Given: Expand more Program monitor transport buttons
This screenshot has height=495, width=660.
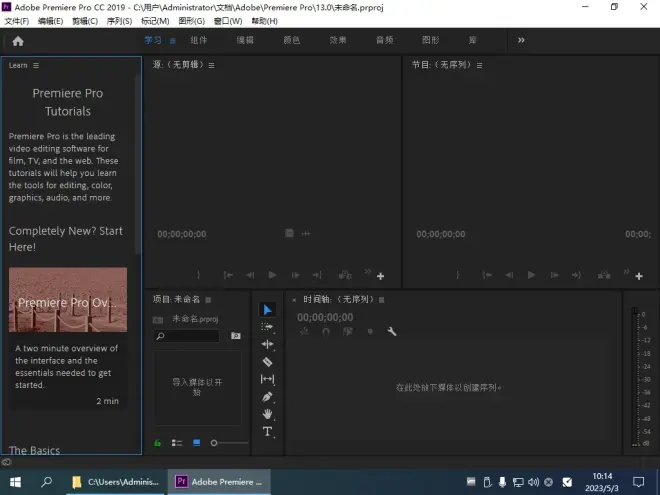Looking at the screenshot, I should tap(626, 271).
